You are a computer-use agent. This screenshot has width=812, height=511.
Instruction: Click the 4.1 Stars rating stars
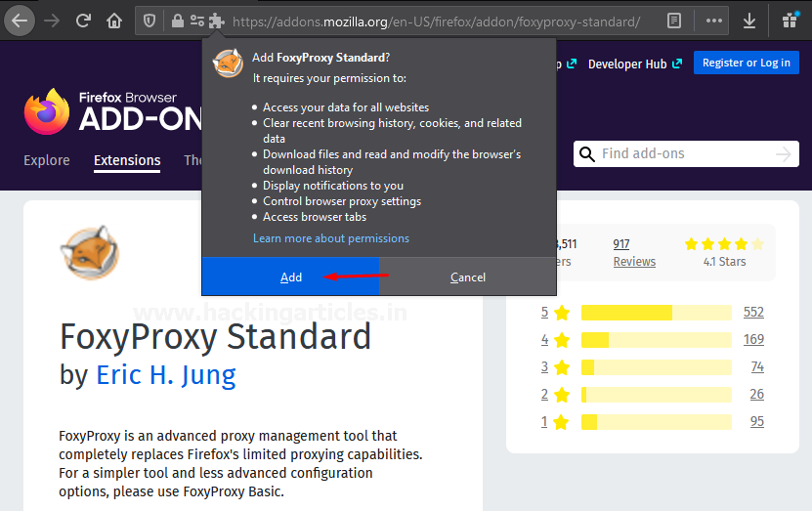724,244
